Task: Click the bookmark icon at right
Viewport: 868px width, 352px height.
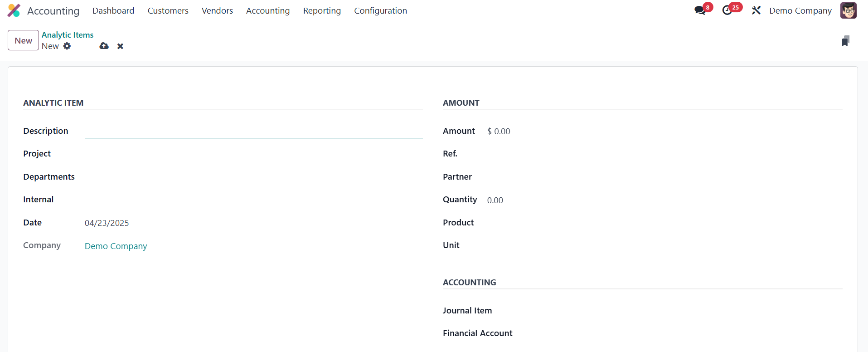Action: (x=845, y=41)
